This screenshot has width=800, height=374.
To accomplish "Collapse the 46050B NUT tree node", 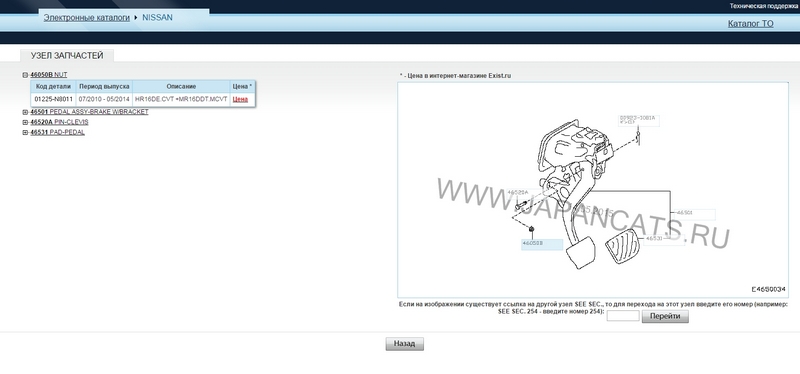I will coord(25,75).
